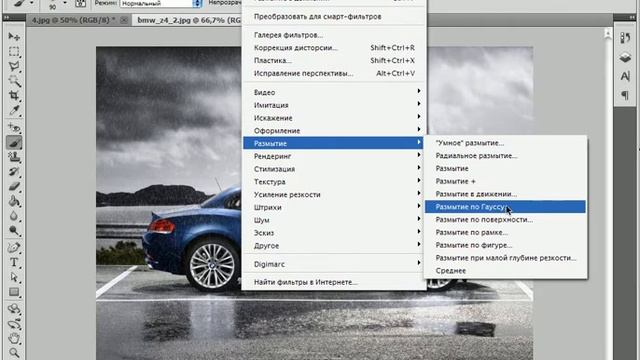
Task: Open the brush size 90 picker arrow
Action: [x=64, y=3]
